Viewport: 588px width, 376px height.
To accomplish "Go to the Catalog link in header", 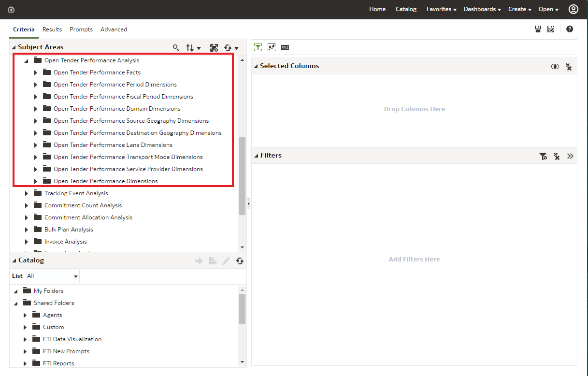I will click(x=406, y=9).
